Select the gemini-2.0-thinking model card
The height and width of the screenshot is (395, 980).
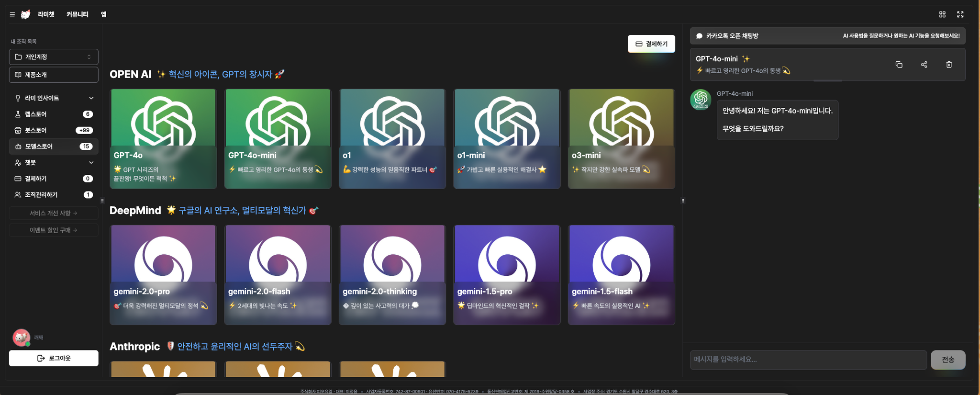[392, 275]
